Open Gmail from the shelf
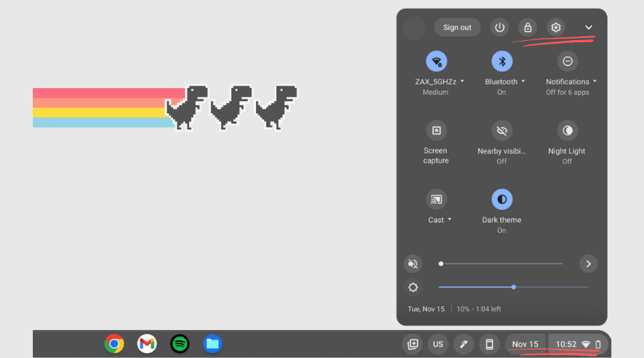The image size is (644, 358). pyautogui.click(x=147, y=344)
